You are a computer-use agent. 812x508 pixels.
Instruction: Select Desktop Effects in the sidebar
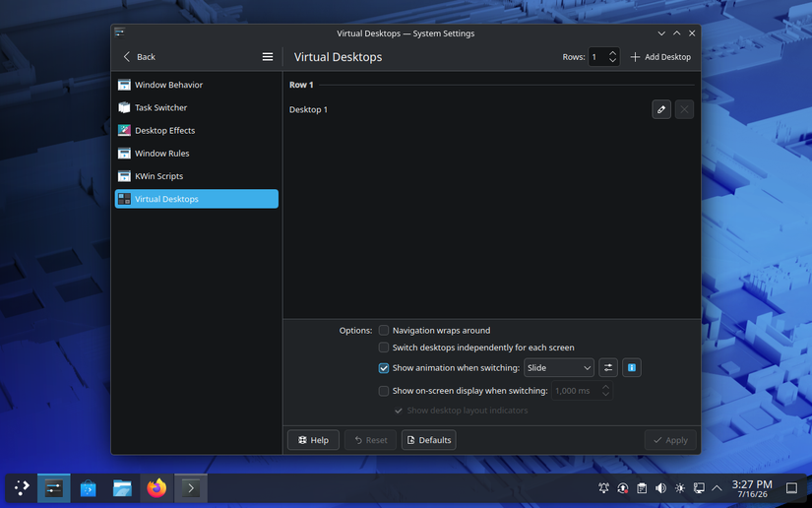(196, 131)
